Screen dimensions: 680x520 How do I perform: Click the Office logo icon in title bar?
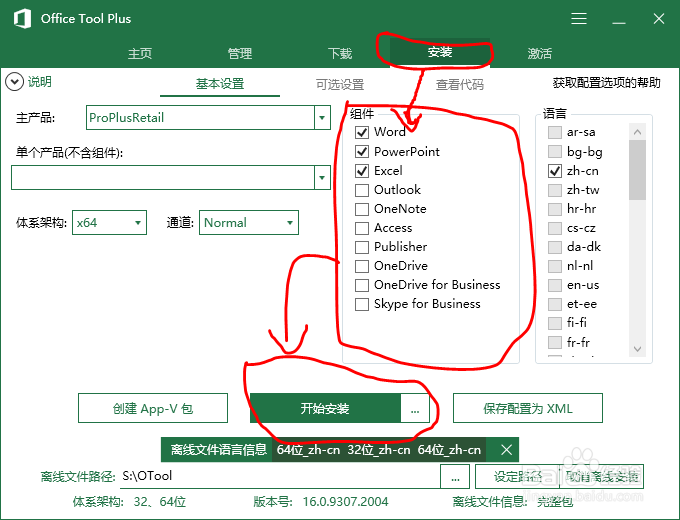[23, 19]
